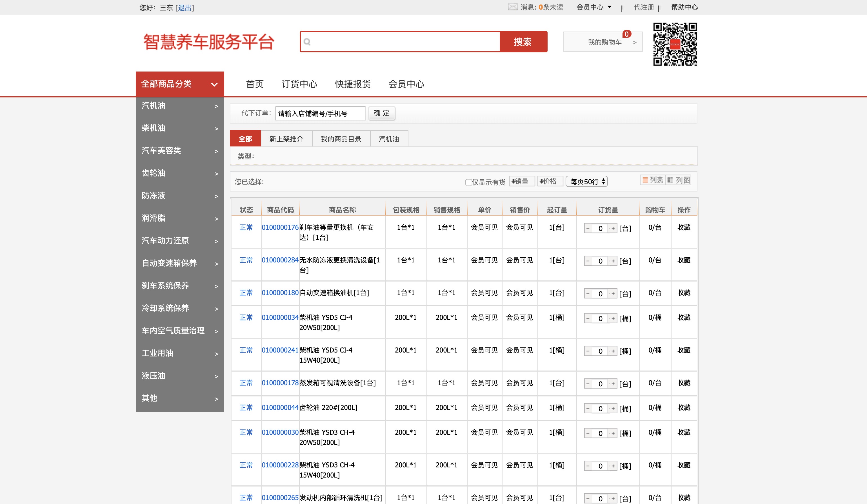Image resolution: width=867 pixels, height=504 pixels.
Task: Open 订货中心 in main navigation
Action: pyautogui.click(x=299, y=84)
